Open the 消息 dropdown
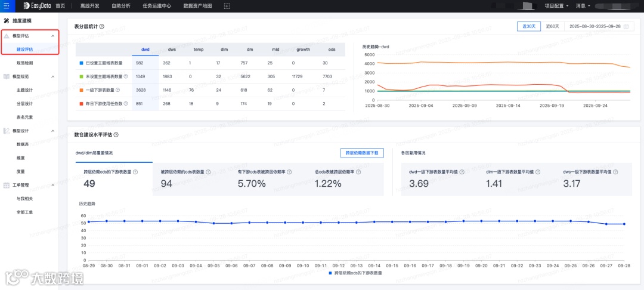Viewport: 644px width, 290px height. click(583, 6)
